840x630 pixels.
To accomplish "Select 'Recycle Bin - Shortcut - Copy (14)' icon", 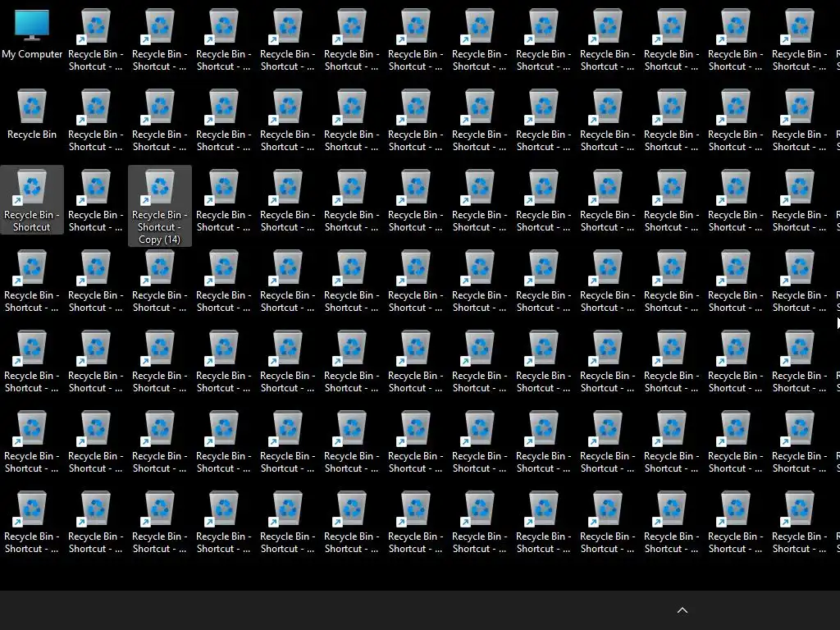I will 160,206.
